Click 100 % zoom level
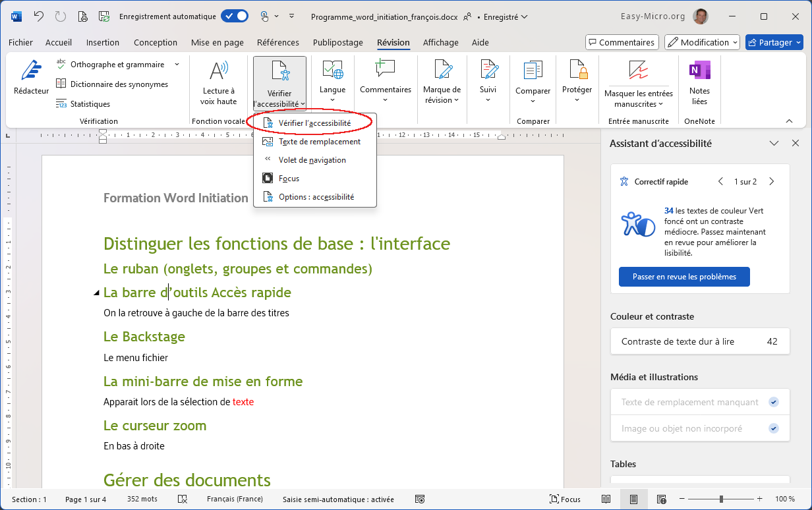The width and height of the screenshot is (812, 510). coord(785,499)
